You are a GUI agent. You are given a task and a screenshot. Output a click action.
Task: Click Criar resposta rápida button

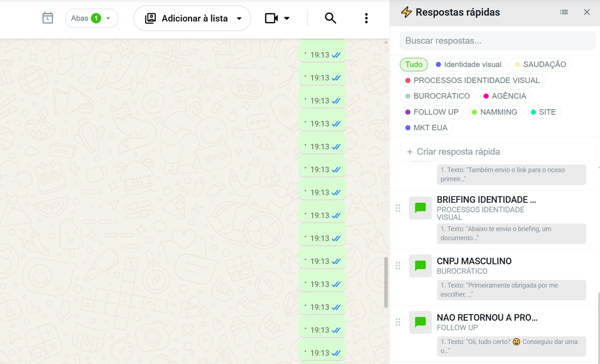click(498, 152)
